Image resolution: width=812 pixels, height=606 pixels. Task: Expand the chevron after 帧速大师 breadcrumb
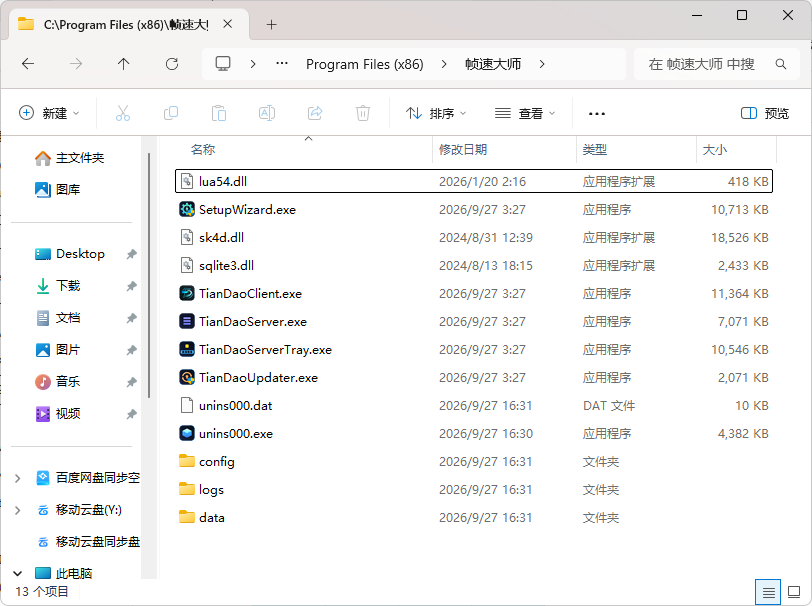542,64
